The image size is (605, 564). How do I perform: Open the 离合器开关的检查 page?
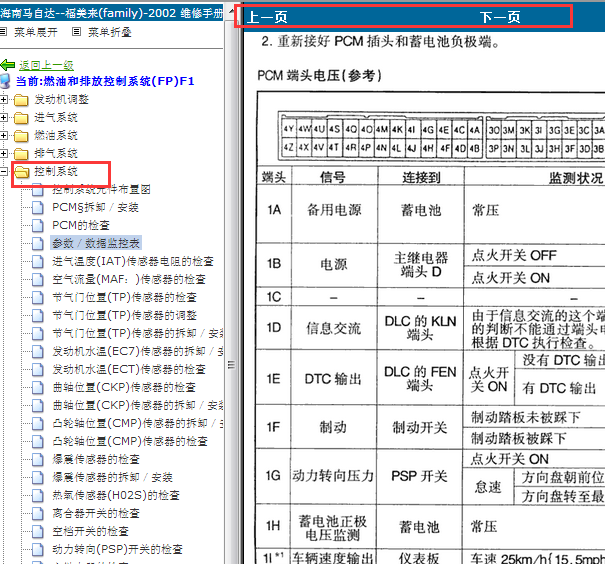(96, 513)
